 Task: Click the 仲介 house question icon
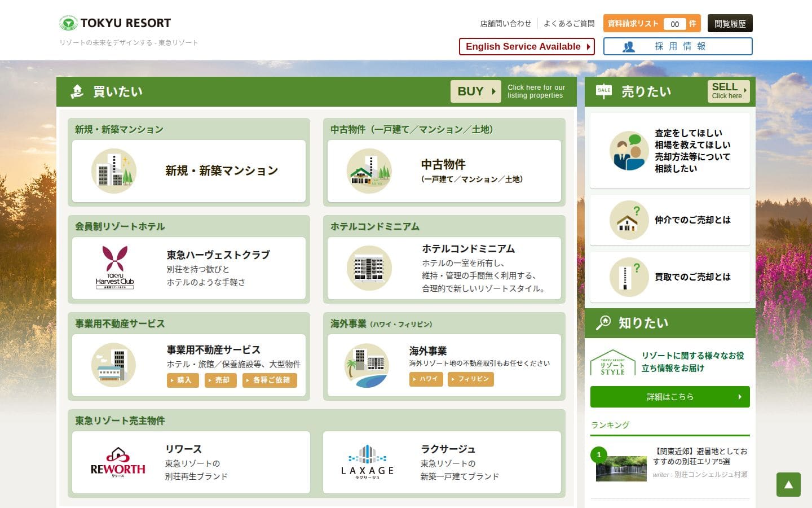[629, 220]
